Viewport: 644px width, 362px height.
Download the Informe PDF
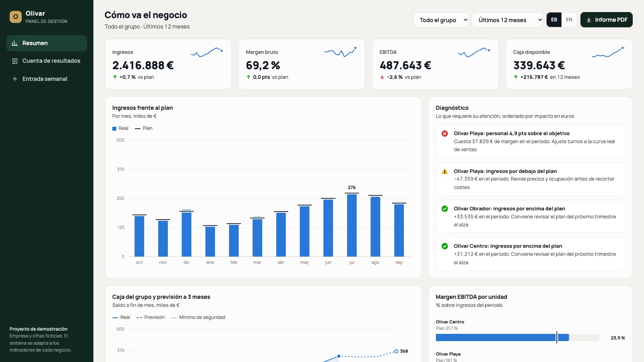click(x=607, y=20)
